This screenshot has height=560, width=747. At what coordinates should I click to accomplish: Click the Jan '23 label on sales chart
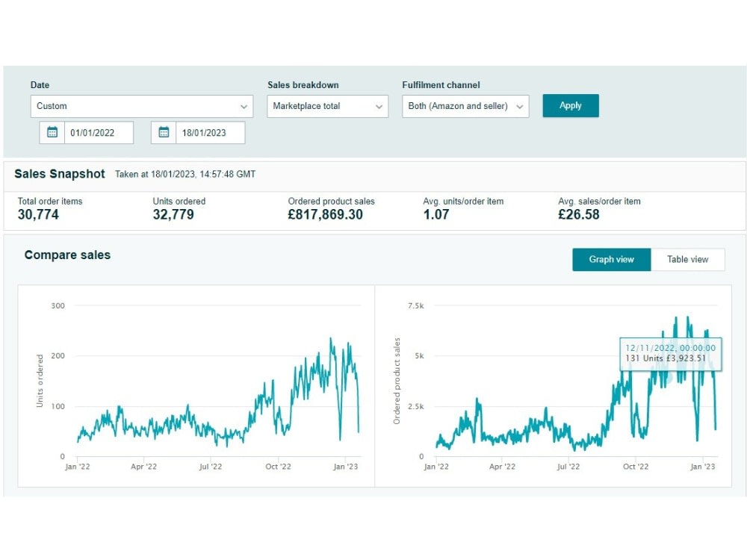pos(703,467)
